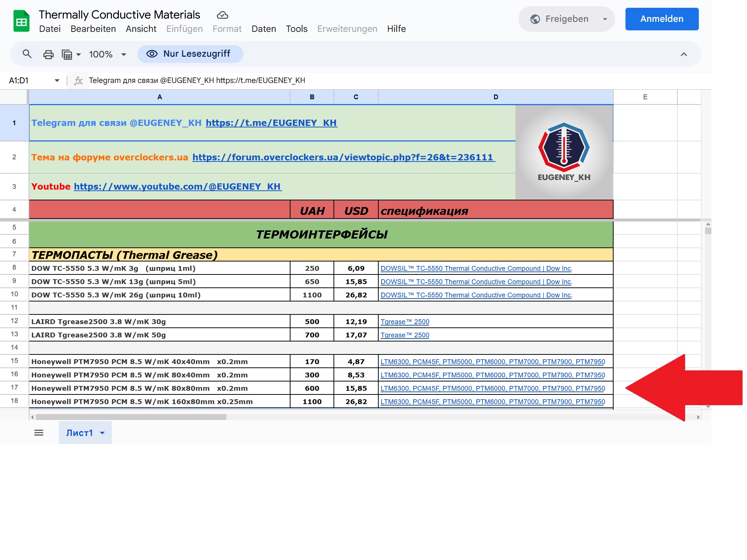Open DOWSIL TC-5550 link in row 10
Image resolution: width=747 pixels, height=560 pixels.
pyautogui.click(x=477, y=295)
